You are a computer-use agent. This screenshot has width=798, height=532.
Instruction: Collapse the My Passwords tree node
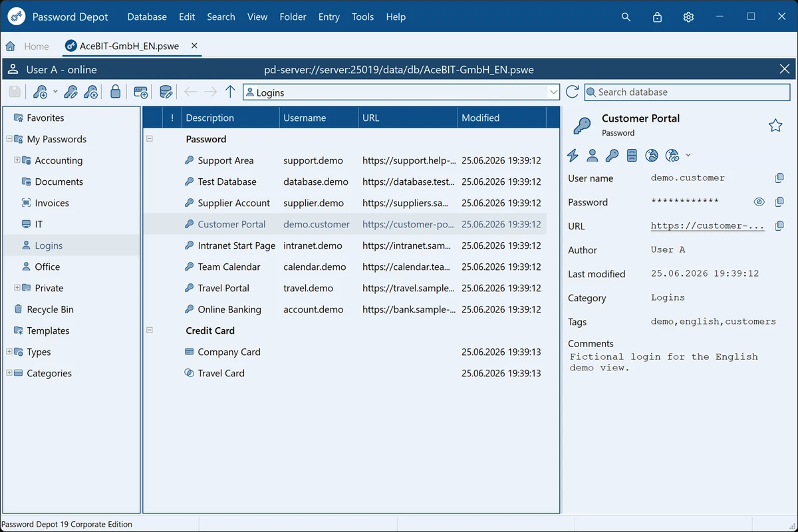pos(9,139)
